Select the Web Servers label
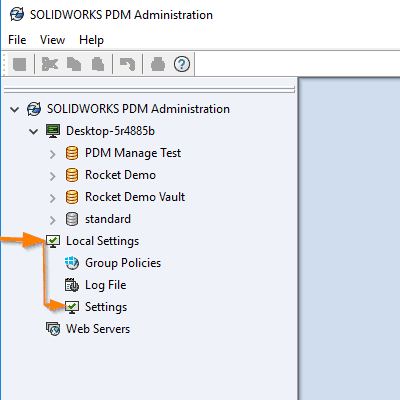The image size is (400, 400). point(98,329)
